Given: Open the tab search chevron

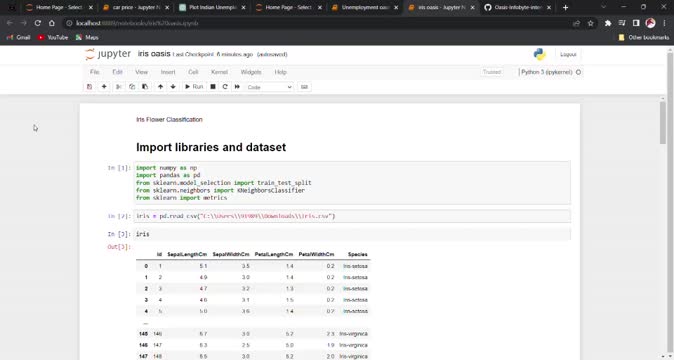Looking at the screenshot, I should (604, 7).
